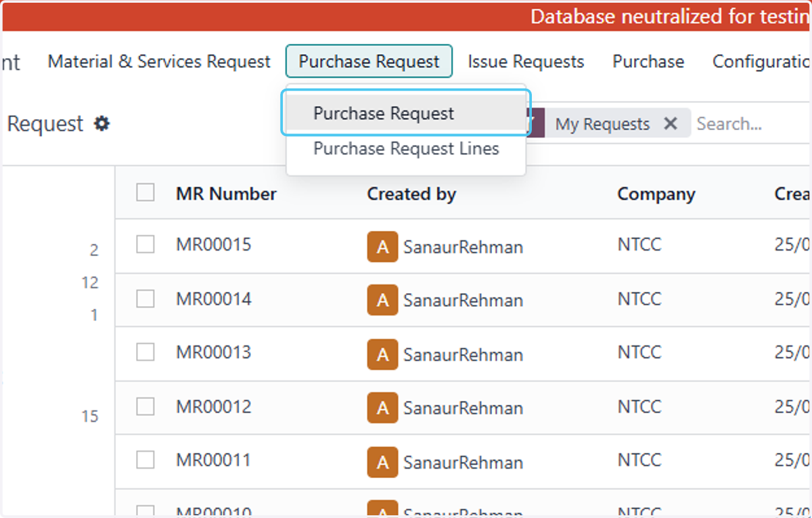Screen dimensions: 812x518
Task: Open the Purchase menu in the navbar
Action: click(x=648, y=62)
